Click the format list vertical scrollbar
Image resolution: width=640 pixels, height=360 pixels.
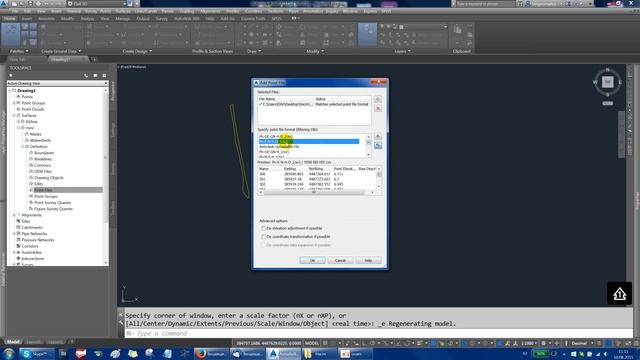369,146
